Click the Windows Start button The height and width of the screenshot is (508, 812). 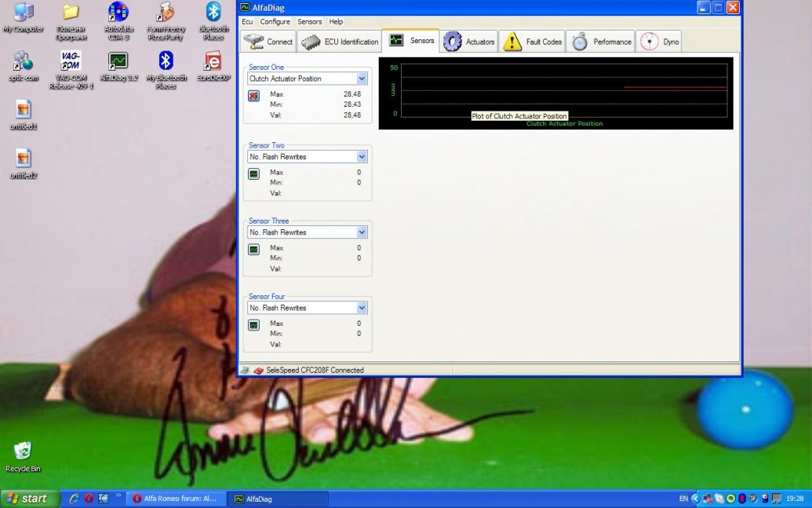click(30, 499)
